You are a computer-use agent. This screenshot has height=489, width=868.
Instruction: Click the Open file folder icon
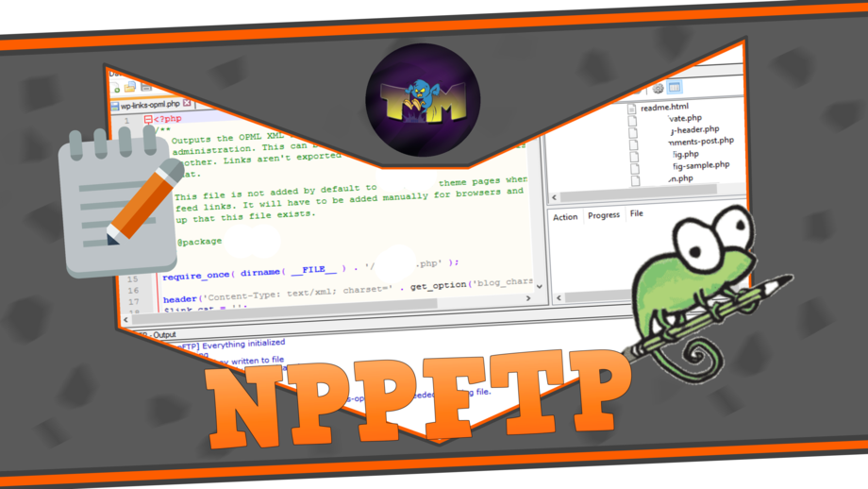(130, 87)
